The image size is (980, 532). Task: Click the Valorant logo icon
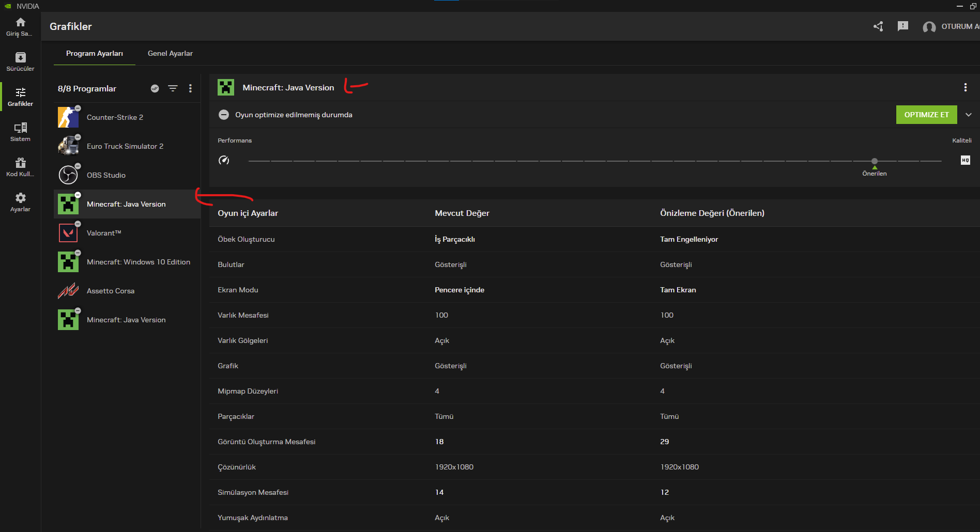point(68,233)
